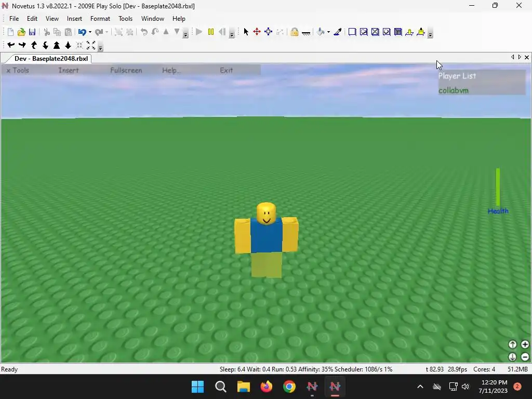Click the Redo arrow icon
The width and height of the screenshot is (532, 399).
99,32
